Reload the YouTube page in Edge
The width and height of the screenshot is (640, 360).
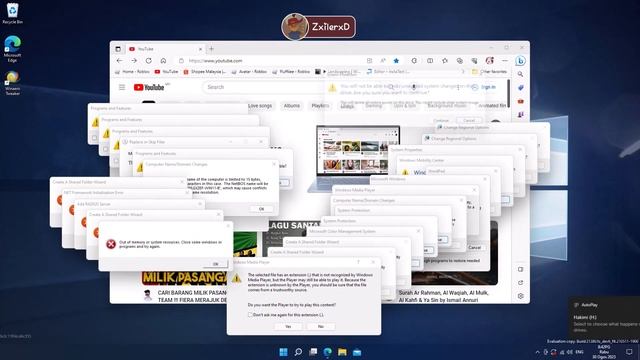149,60
